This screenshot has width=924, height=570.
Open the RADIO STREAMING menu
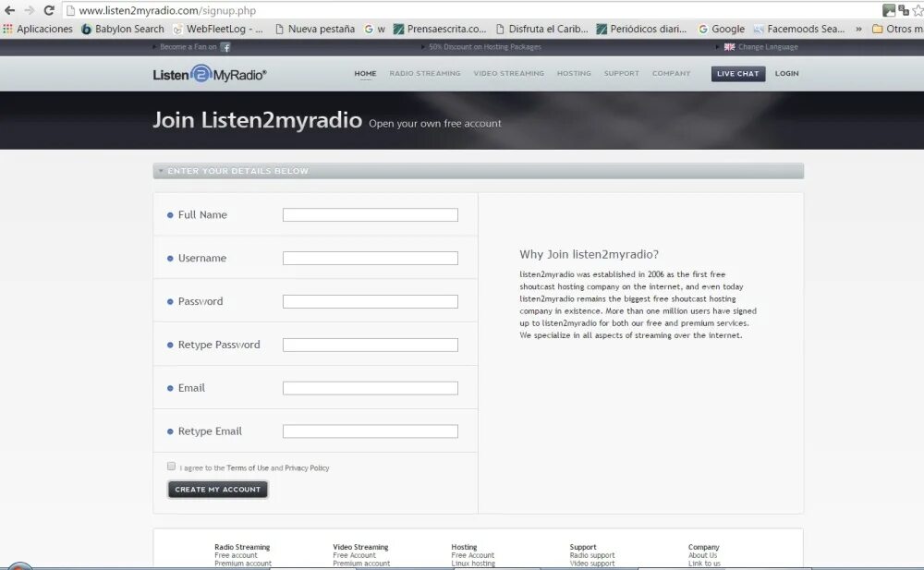click(425, 74)
